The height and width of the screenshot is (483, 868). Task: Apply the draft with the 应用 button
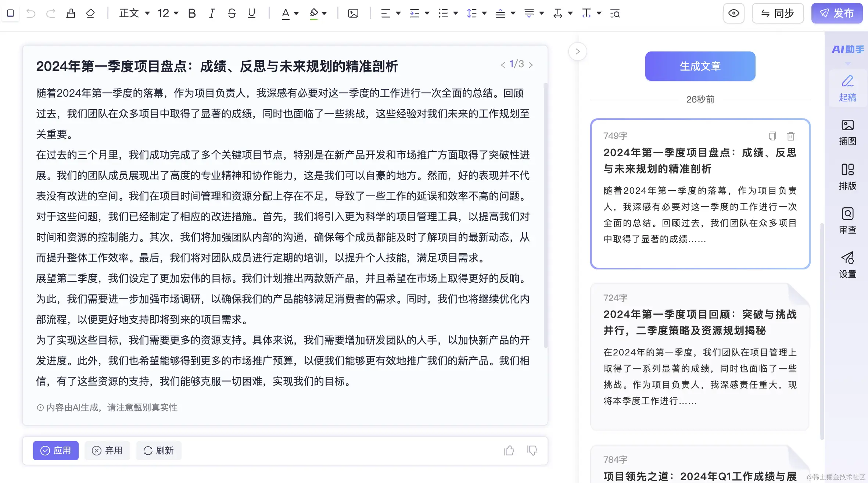(x=56, y=450)
